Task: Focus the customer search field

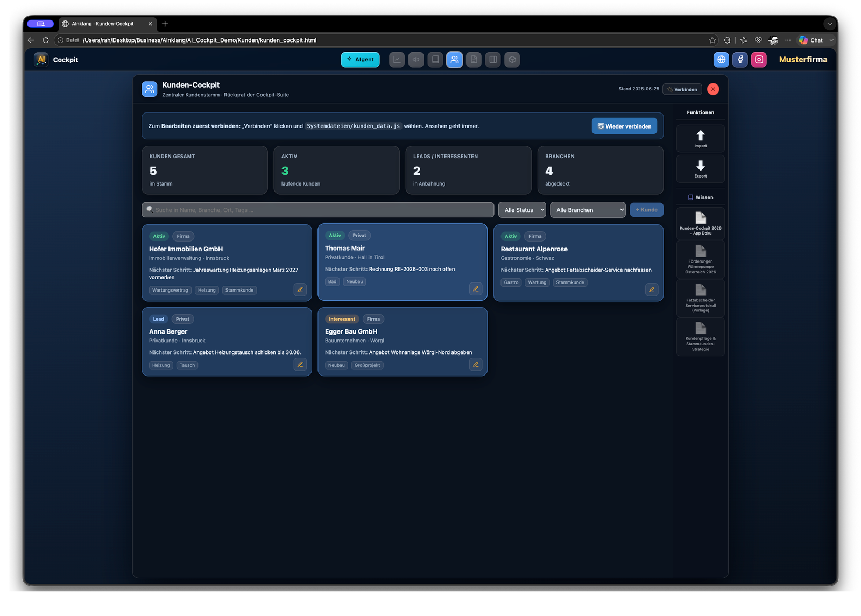Action: 317,210
